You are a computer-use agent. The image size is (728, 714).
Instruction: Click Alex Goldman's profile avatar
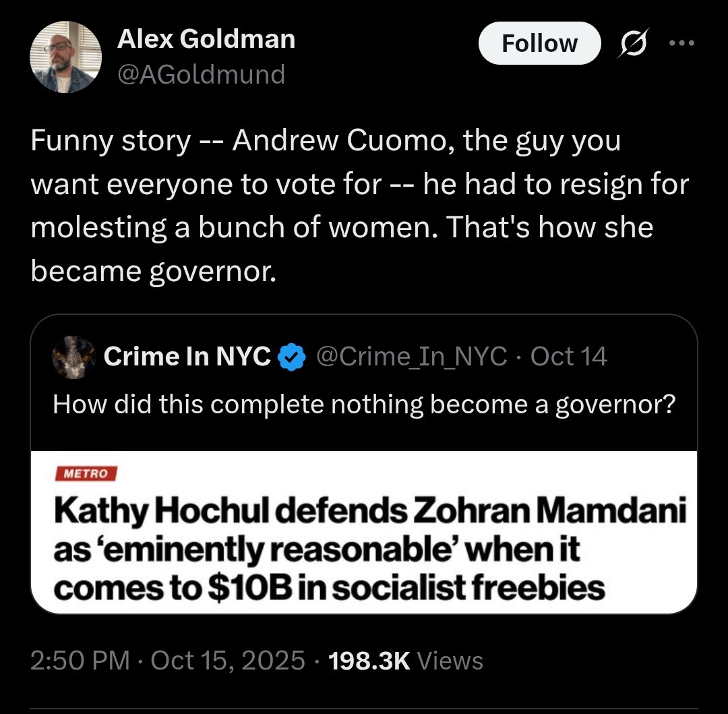pyautogui.click(x=65, y=57)
